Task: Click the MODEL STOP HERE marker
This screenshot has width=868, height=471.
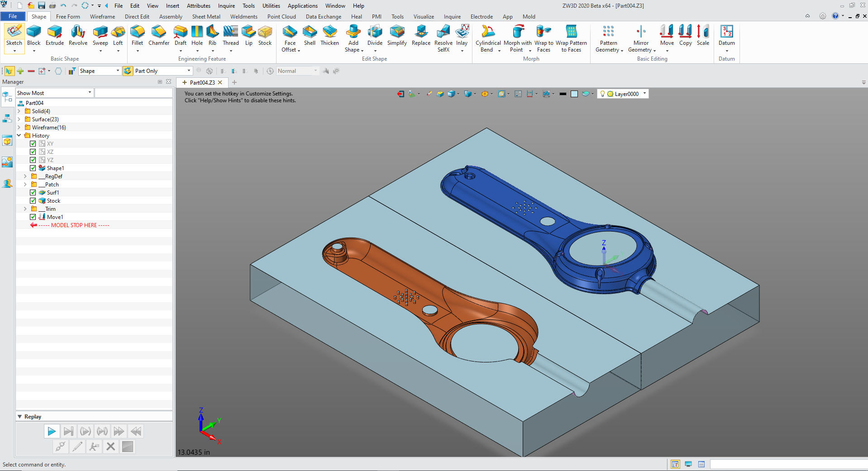Action: tap(73, 225)
